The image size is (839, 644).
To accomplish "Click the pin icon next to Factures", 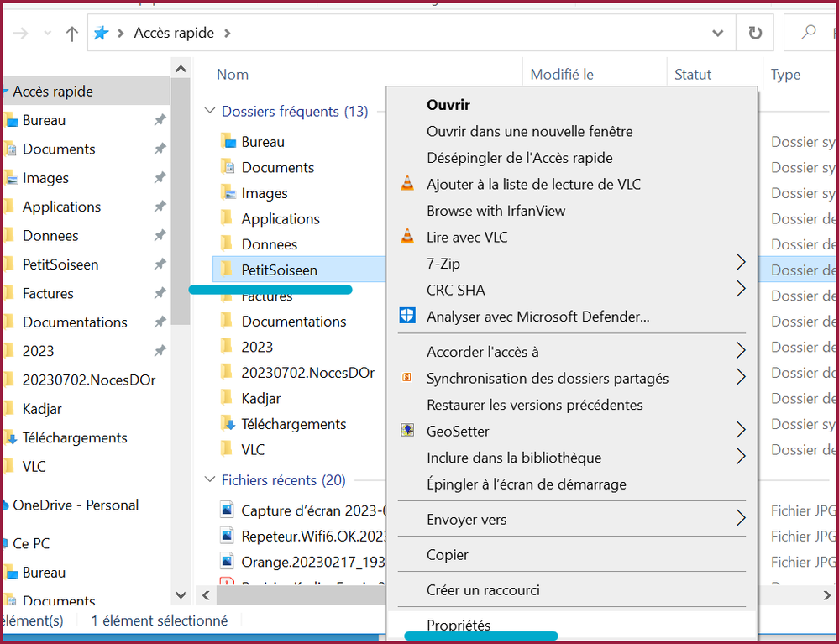I will 160,293.
